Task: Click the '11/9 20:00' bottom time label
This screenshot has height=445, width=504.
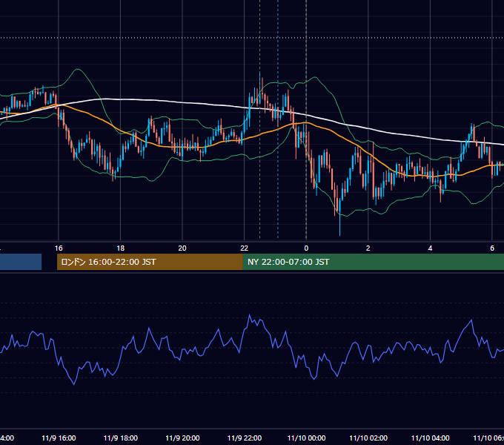Action: (182, 438)
